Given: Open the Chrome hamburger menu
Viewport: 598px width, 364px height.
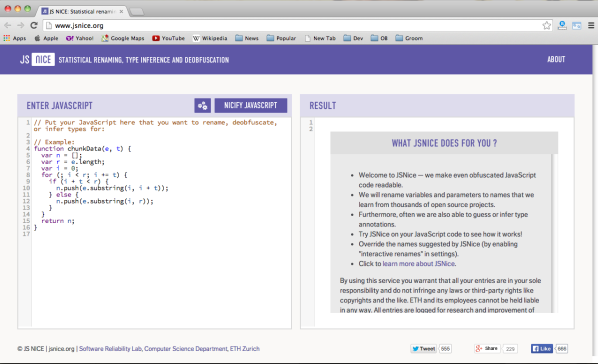Looking at the screenshot, I should [591, 26].
